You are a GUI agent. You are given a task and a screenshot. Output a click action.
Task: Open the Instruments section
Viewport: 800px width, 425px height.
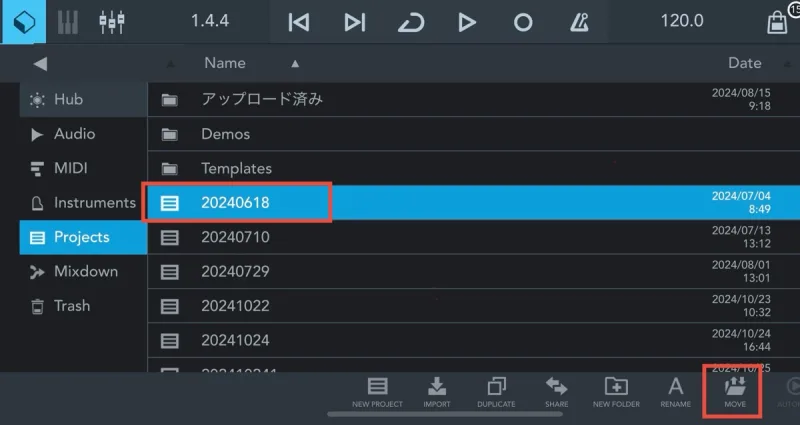click(x=83, y=203)
